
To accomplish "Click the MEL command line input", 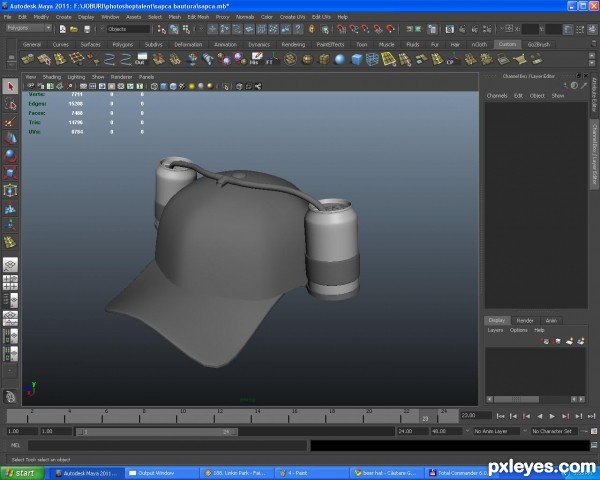I will 167,445.
